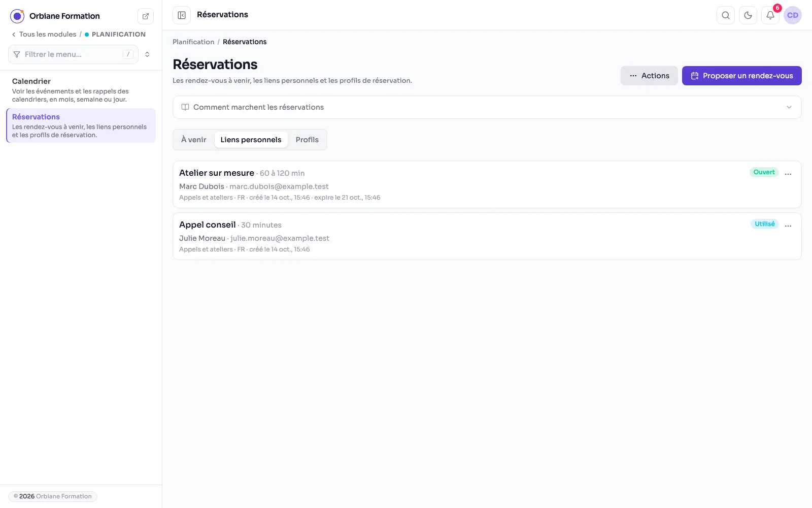Click the Ouvert status badge
The image size is (812, 508).
764,172
